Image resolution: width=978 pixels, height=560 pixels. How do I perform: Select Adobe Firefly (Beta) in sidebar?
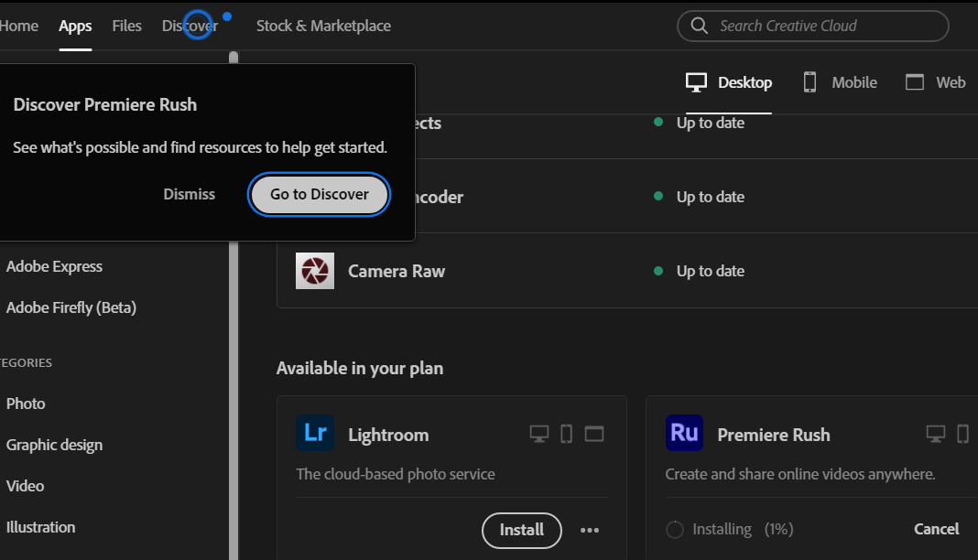(71, 307)
